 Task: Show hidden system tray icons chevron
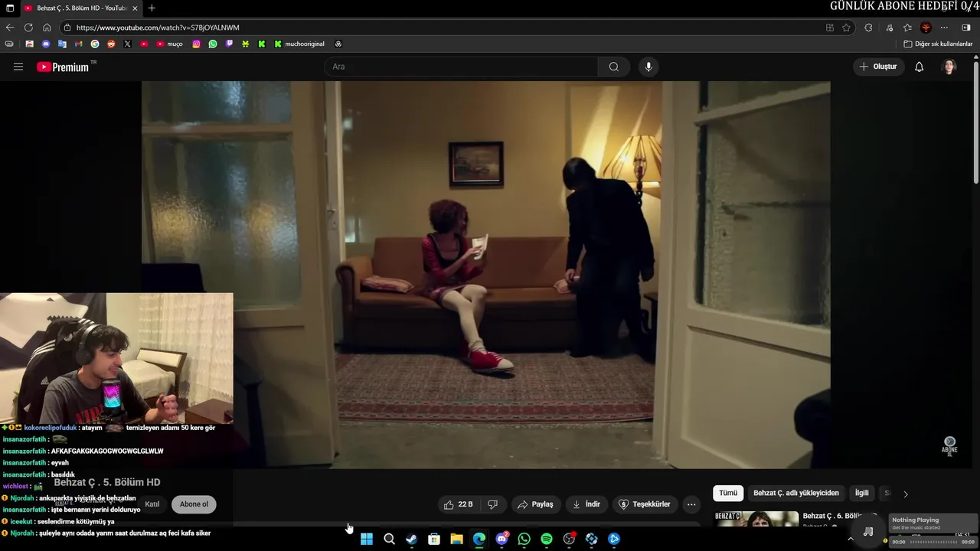850,539
